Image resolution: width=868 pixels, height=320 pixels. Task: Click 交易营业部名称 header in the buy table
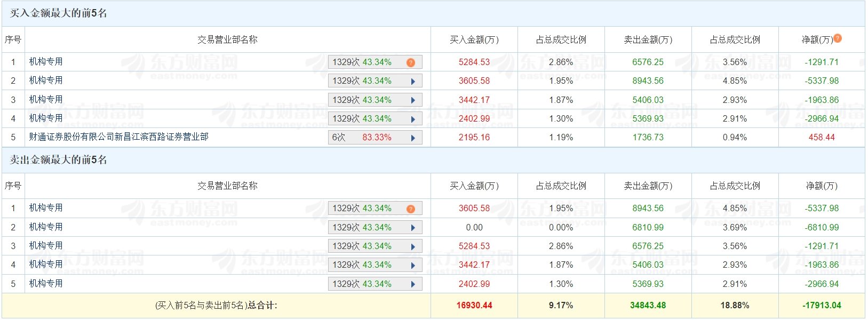click(x=227, y=39)
